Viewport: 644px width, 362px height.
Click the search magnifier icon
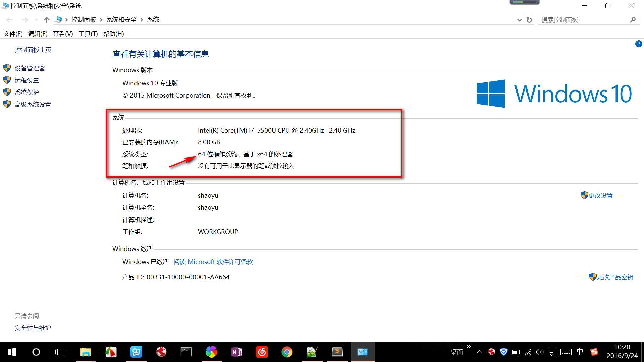(x=633, y=20)
